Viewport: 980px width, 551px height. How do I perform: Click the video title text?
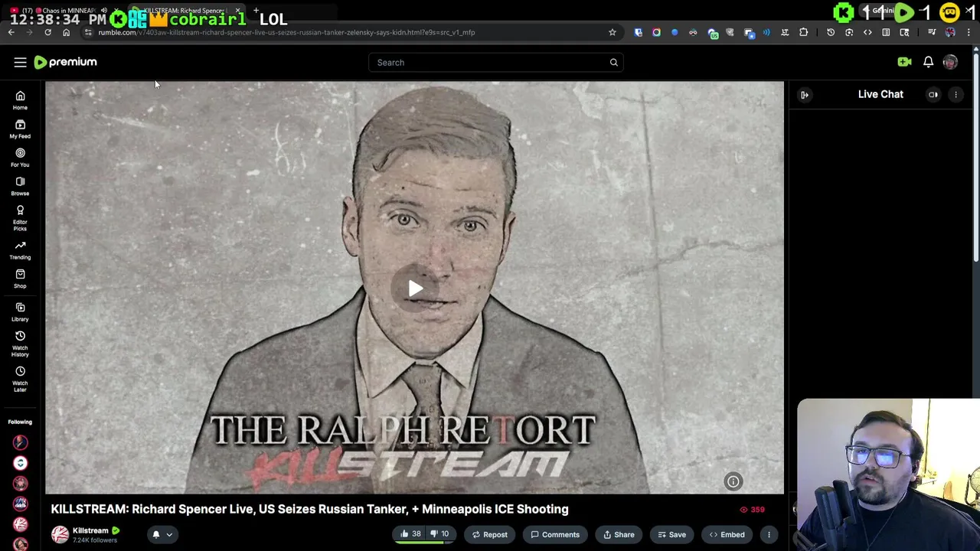[x=309, y=509]
